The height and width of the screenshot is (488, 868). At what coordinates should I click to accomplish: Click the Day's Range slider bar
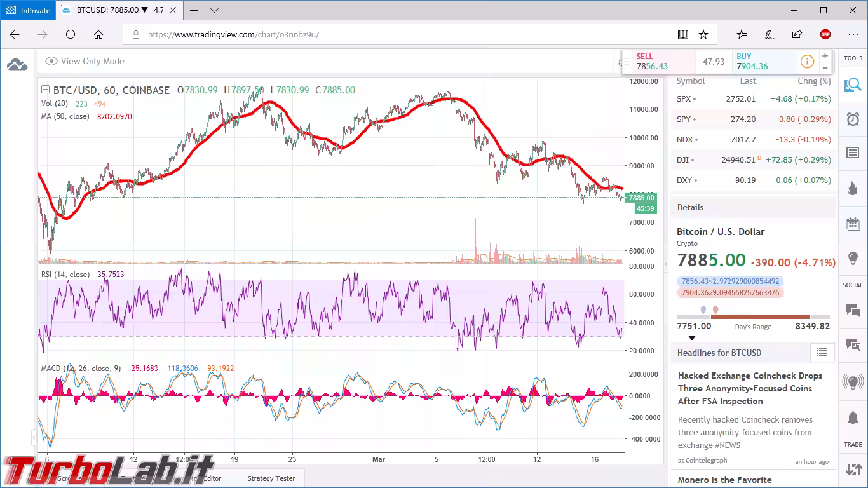753,316
